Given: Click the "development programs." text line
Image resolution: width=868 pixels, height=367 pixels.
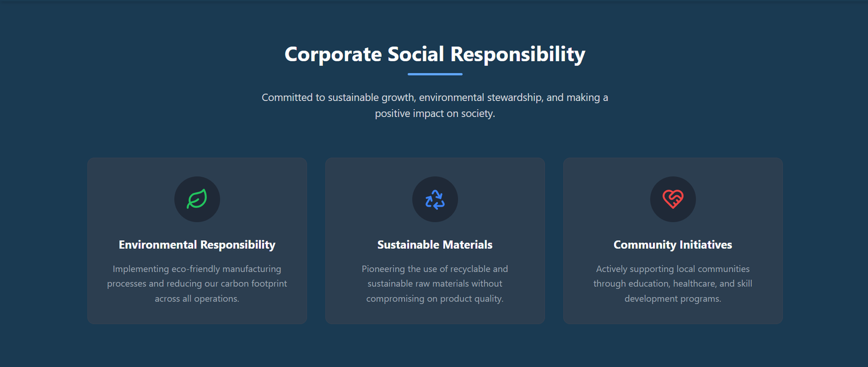Looking at the screenshot, I should (x=673, y=299).
